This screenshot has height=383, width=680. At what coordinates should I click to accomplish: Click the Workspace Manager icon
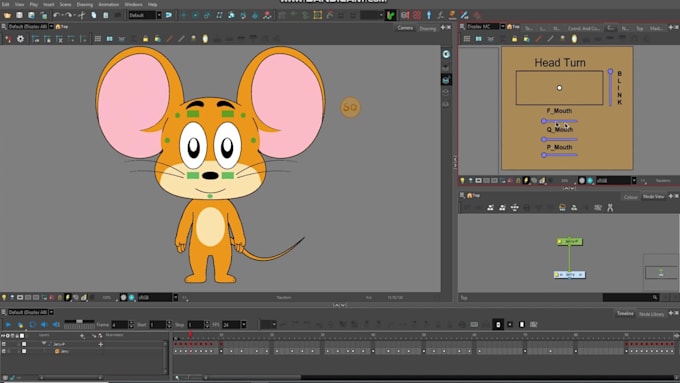[x=169, y=15]
